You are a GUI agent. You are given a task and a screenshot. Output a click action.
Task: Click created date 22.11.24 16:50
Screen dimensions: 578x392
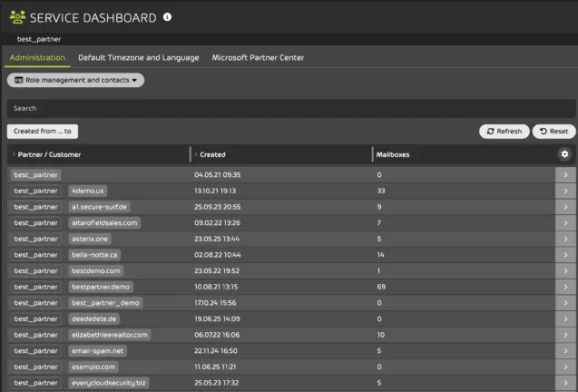coord(216,350)
